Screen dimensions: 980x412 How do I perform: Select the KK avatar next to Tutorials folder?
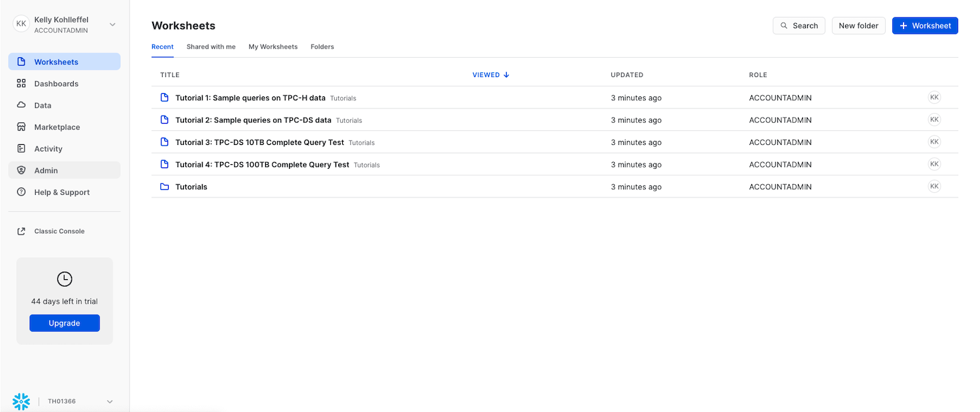(x=934, y=186)
